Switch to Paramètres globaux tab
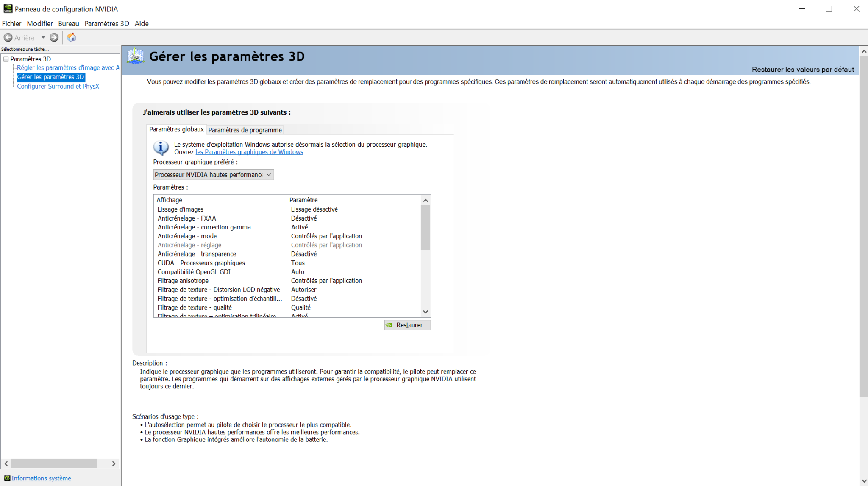The height and width of the screenshot is (486, 868). point(177,130)
